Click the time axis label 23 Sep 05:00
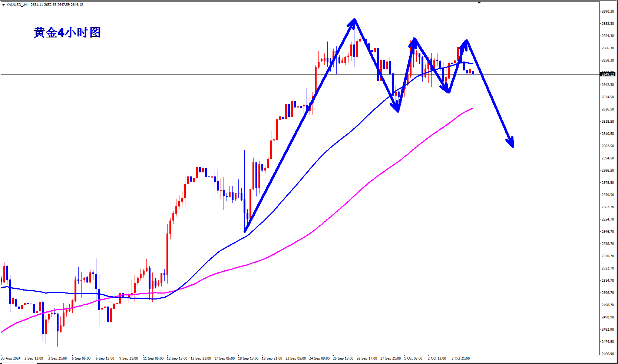This screenshot has height=364, width=618. 295,358
